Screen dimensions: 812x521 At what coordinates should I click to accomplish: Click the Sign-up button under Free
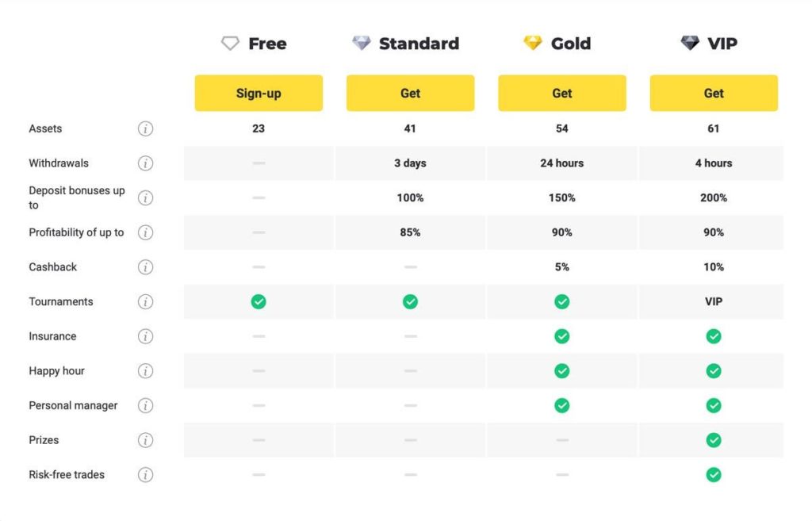[259, 94]
